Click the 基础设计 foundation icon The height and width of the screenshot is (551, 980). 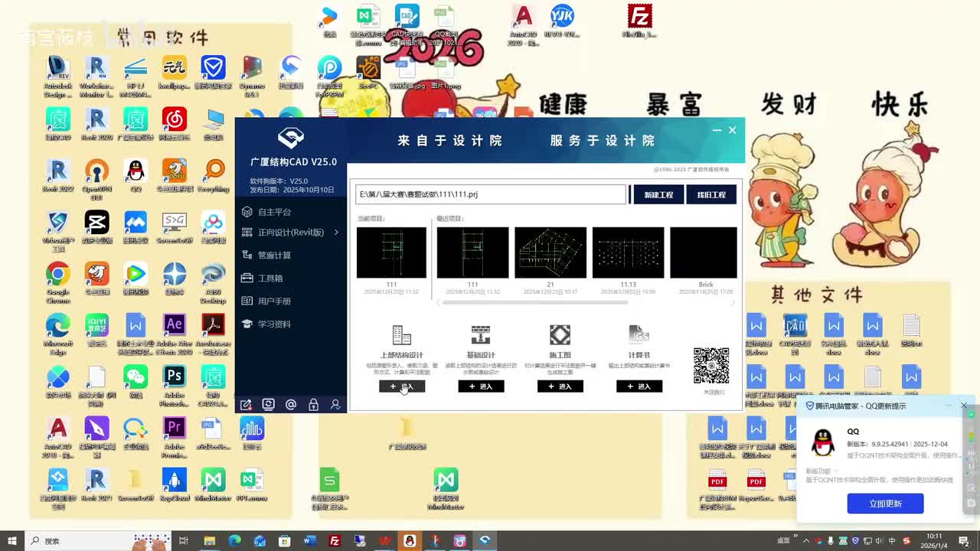[481, 335]
